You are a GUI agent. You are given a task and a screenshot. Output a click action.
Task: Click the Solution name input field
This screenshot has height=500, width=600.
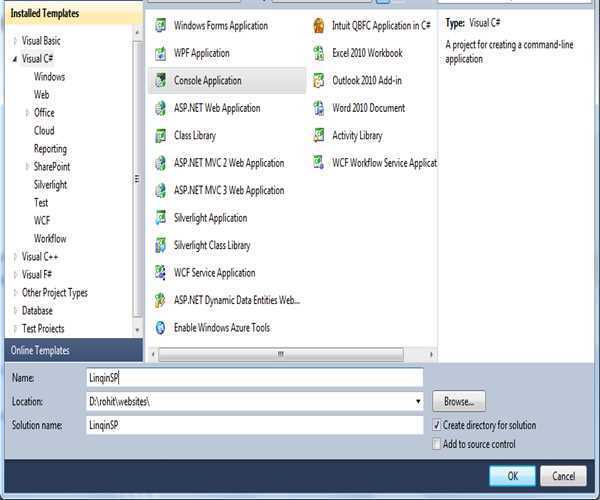point(255,425)
